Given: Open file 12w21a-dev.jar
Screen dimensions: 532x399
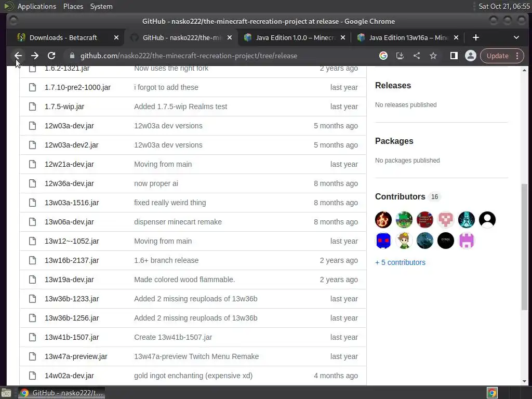Looking at the screenshot, I should [69, 164].
